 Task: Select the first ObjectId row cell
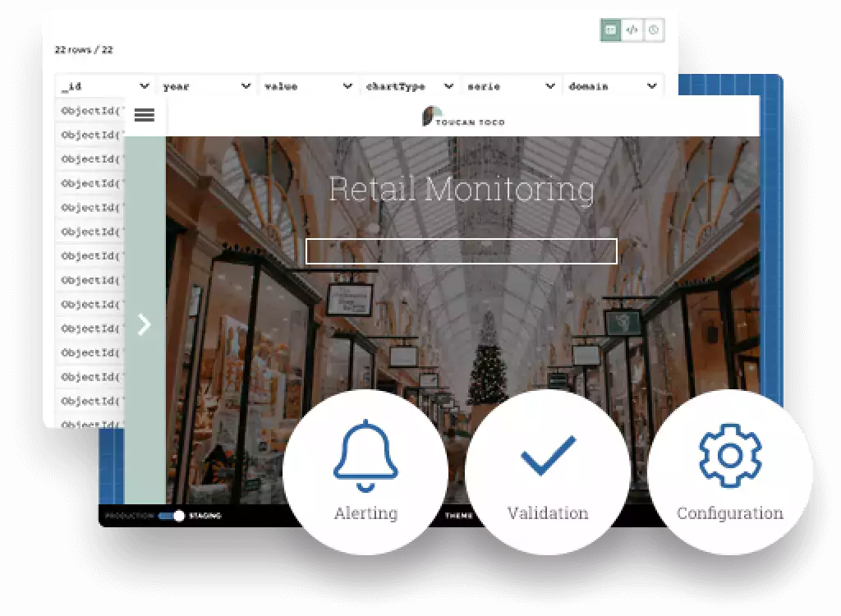pyautogui.click(x=90, y=111)
